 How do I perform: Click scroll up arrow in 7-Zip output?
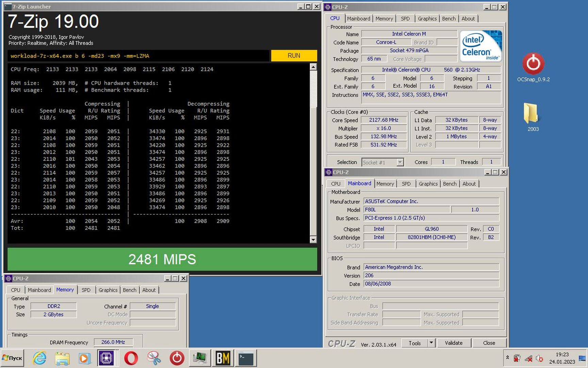[313, 66]
